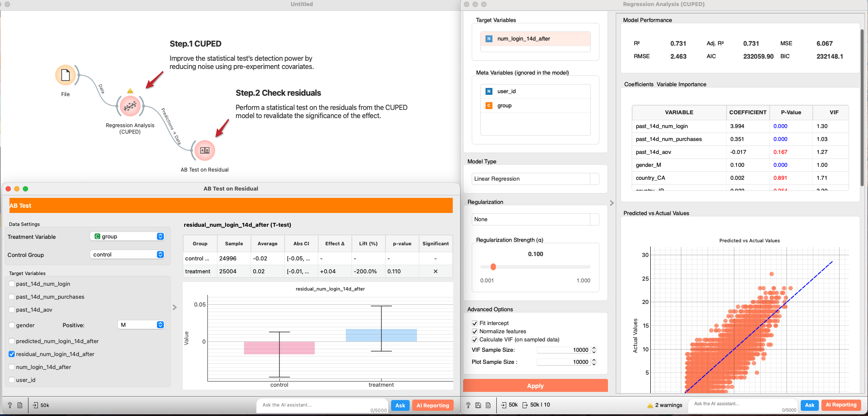This screenshot has width=868, height=416.
Task: Click the 2 warnings indicator icon
Action: click(x=650, y=405)
